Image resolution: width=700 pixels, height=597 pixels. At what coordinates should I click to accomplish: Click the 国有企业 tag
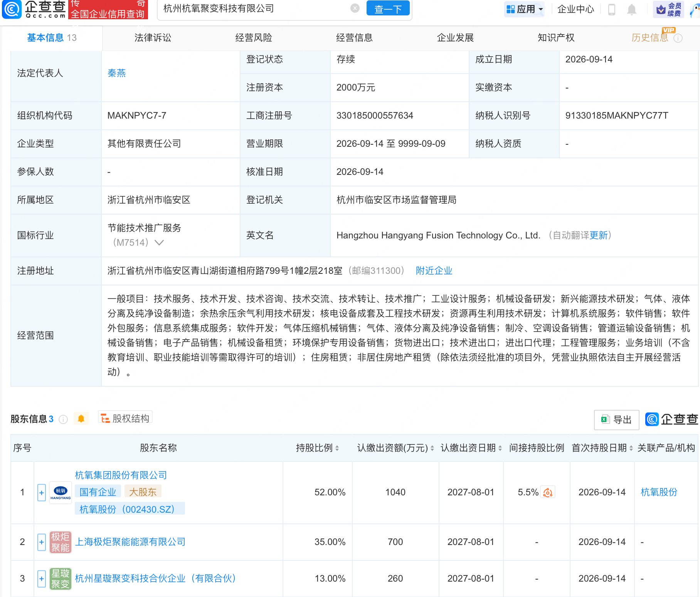coord(98,492)
